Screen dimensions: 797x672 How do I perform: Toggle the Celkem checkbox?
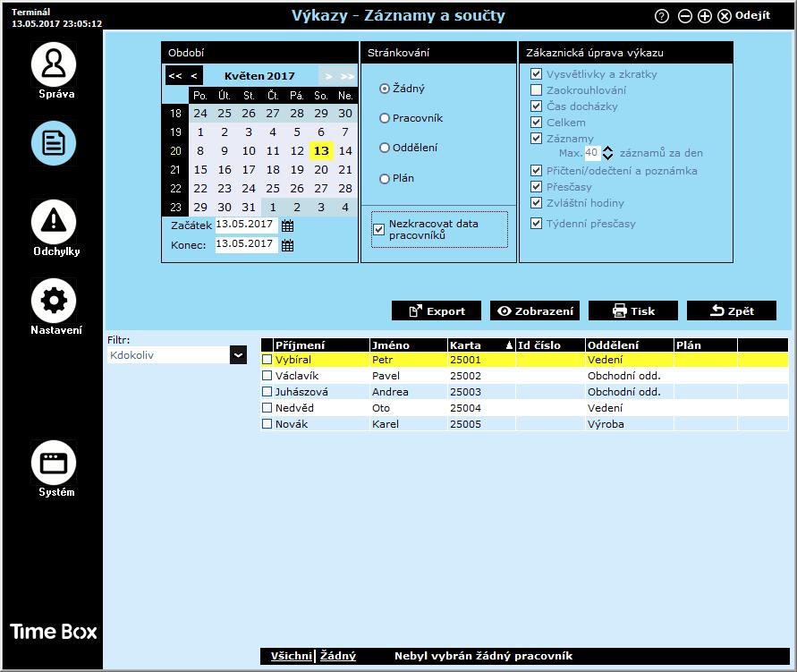coord(536,122)
